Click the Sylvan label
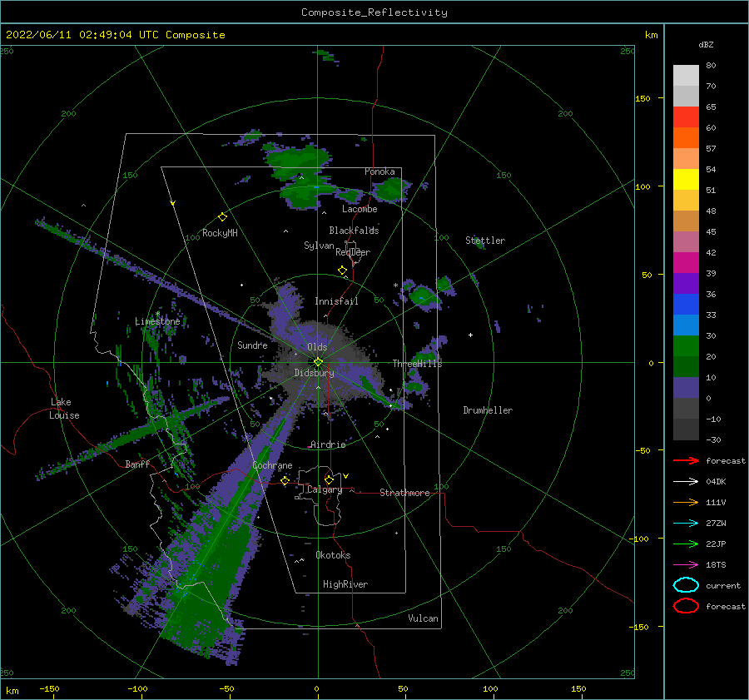The image size is (749, 700). (x=319, y=246)
